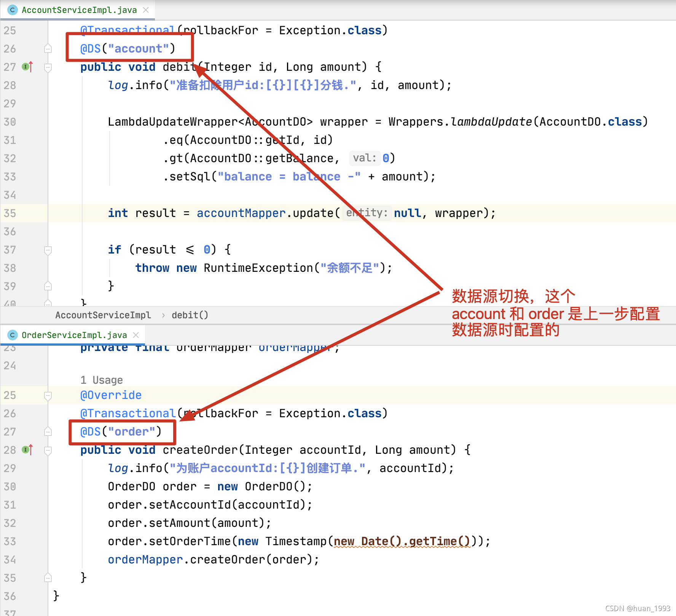Click accountMapper in the update call
The image size is (676, 616).
pyautogui.click(x=241, y=213)
